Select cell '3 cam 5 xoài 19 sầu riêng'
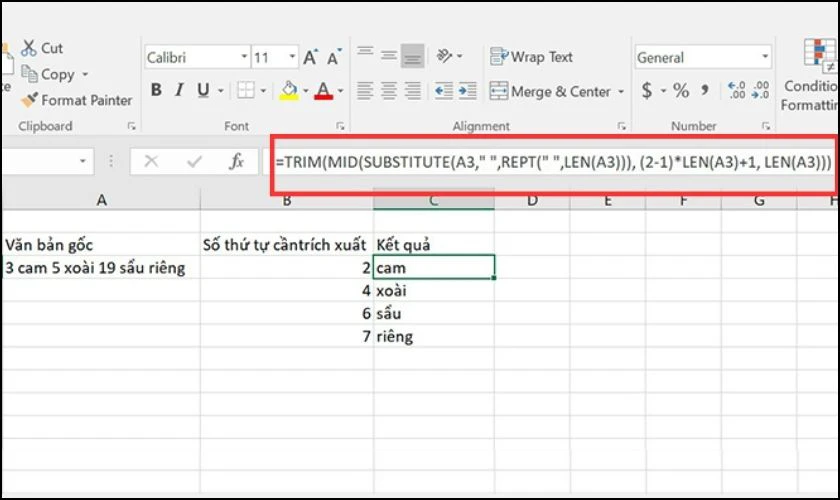Screen dimensions: 840x500 coord(101,267)
